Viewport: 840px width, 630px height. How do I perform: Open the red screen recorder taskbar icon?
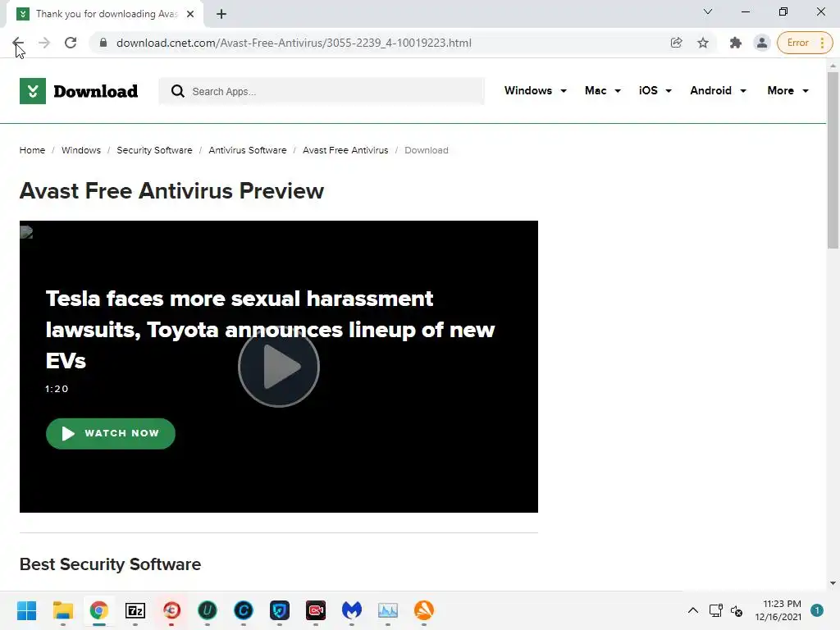(x=316, y=610)
